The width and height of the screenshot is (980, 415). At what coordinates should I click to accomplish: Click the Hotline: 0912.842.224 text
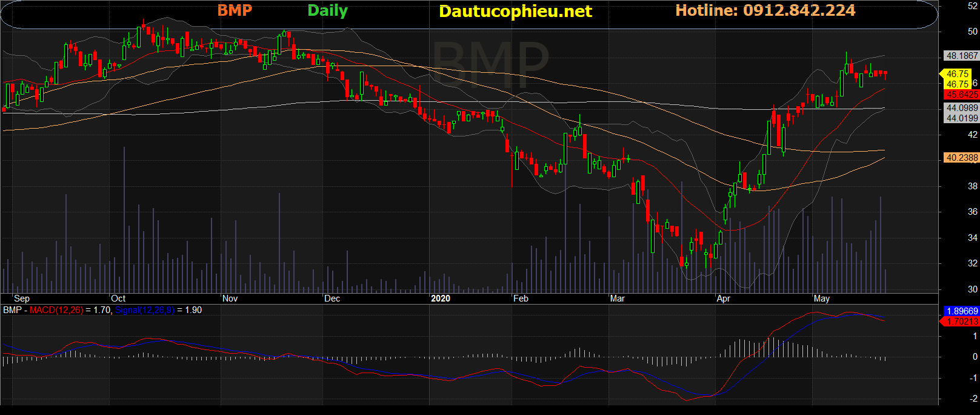[765, 10]
